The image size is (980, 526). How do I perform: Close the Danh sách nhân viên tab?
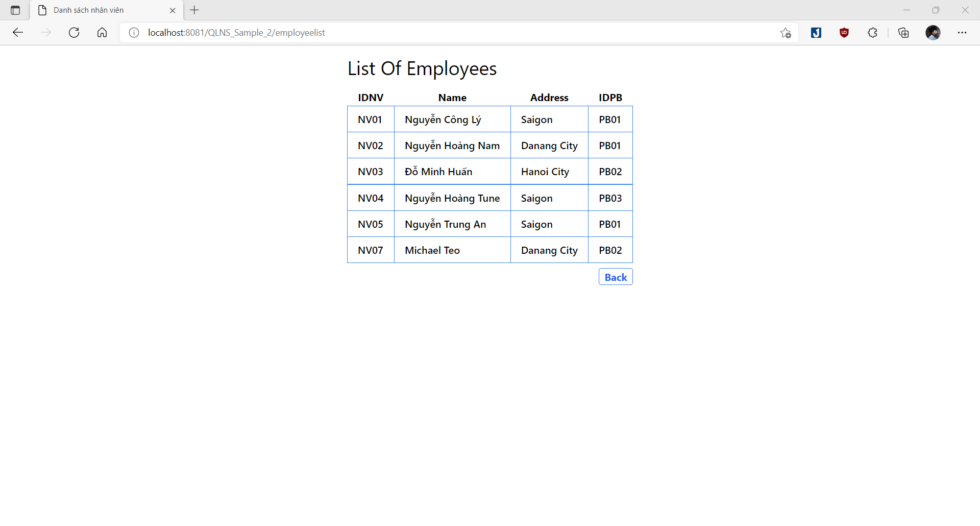[173, 10]
